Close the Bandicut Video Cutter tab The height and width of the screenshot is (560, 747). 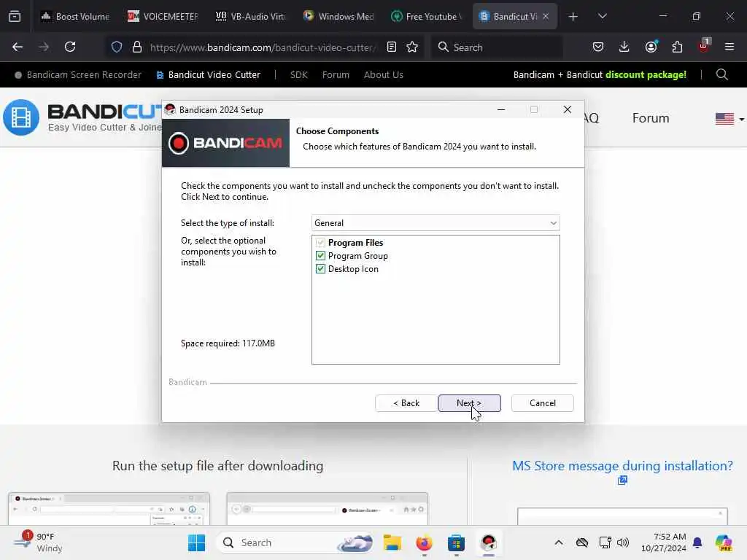[546, 16]
